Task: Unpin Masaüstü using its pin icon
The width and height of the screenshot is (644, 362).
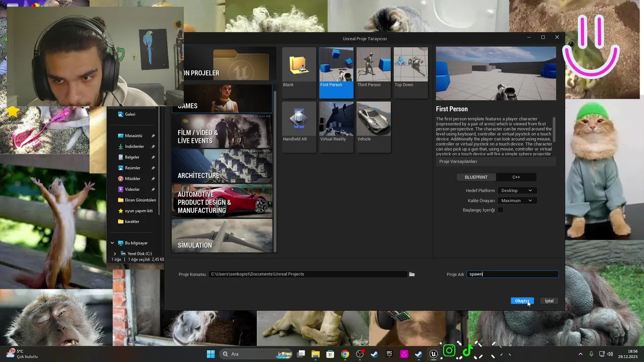Action: tap(153, 136)
